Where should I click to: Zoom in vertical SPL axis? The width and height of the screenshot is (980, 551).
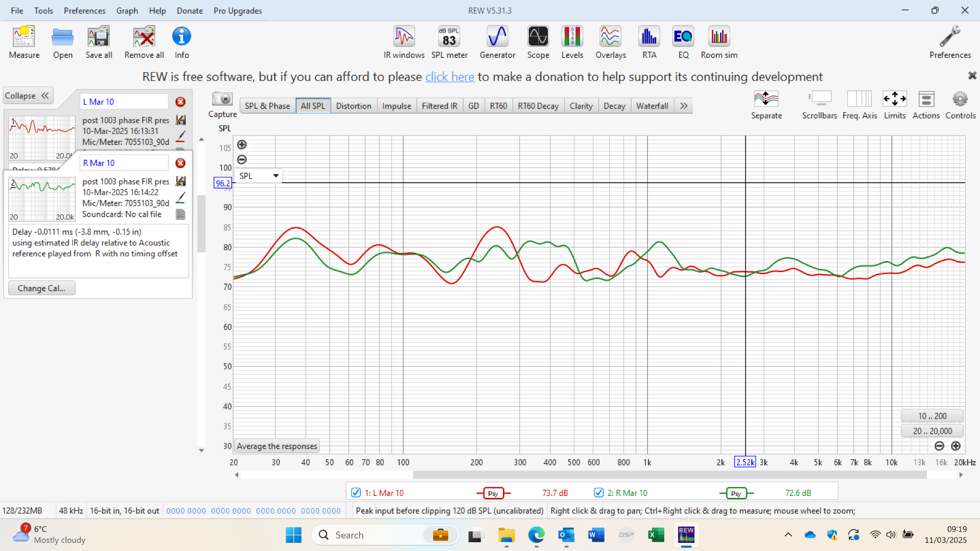(x=242, y=144)
